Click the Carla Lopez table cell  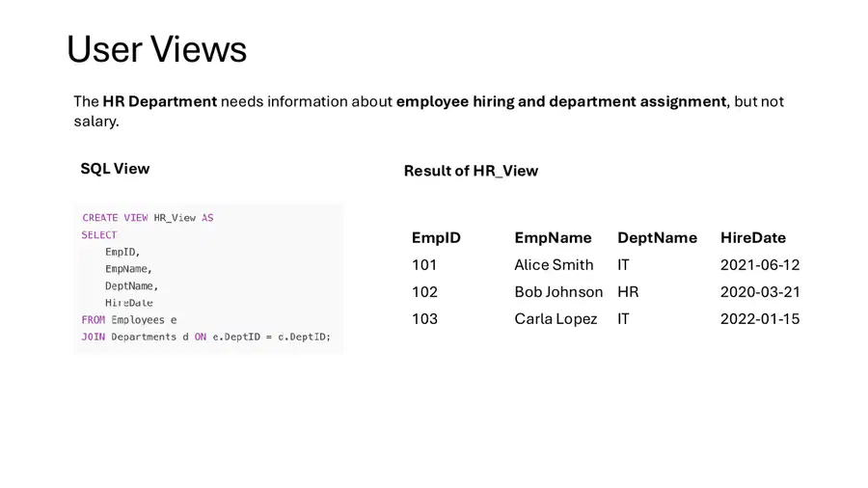(556, 319)
